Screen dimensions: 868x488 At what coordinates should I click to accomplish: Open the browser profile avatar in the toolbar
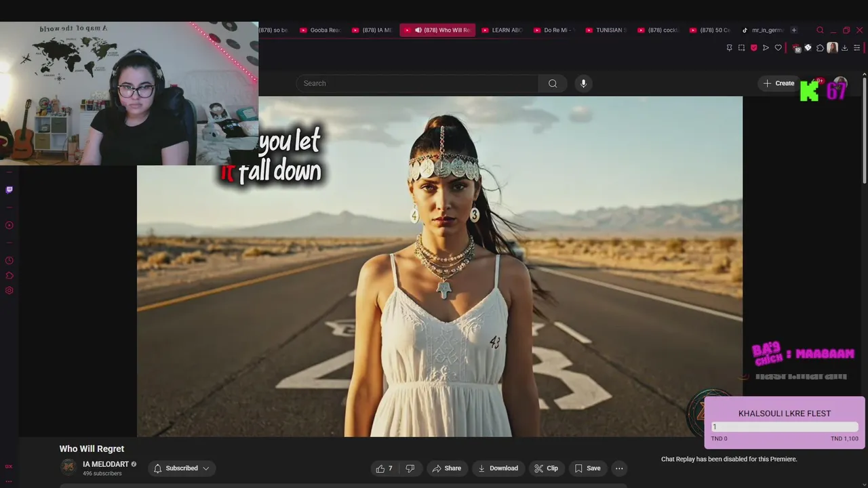pyautogui.click(x=832, y=47)
